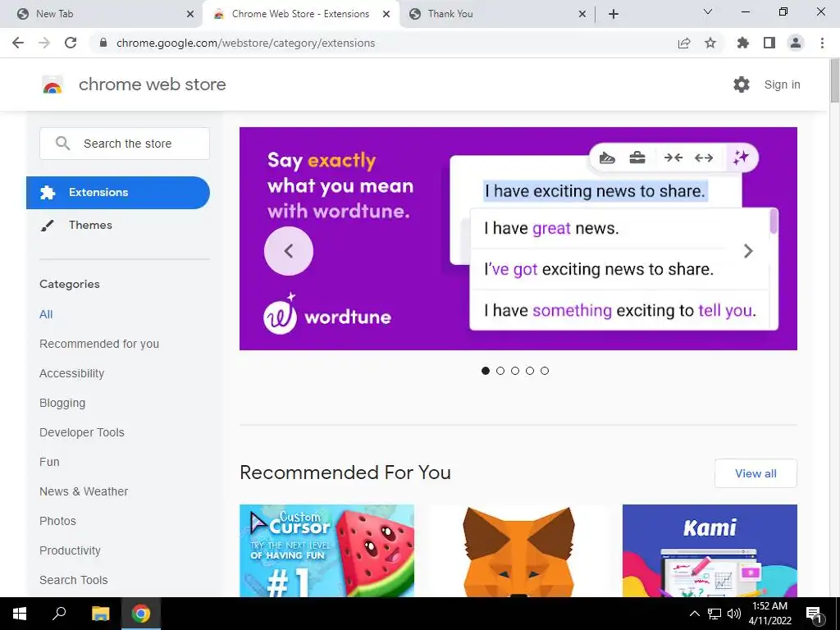Switch to the Thank You tab

(x=498, y=15)
